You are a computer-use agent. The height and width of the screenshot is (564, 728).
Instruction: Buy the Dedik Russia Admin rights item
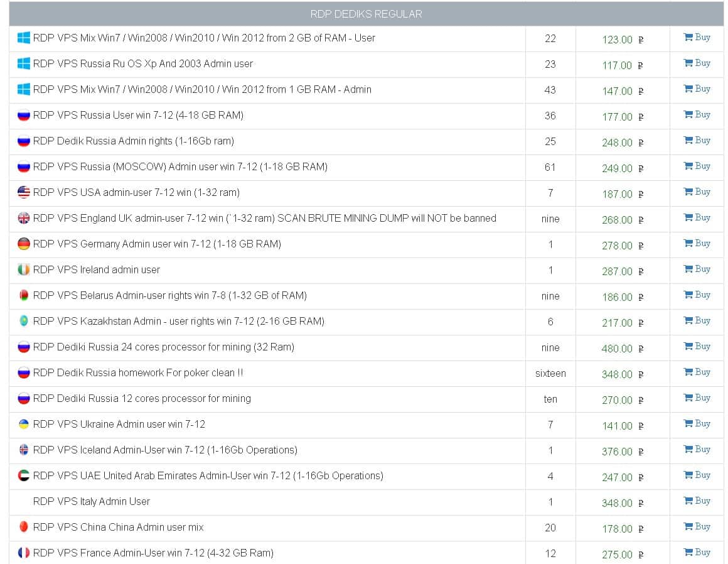(x=697, y=141)
